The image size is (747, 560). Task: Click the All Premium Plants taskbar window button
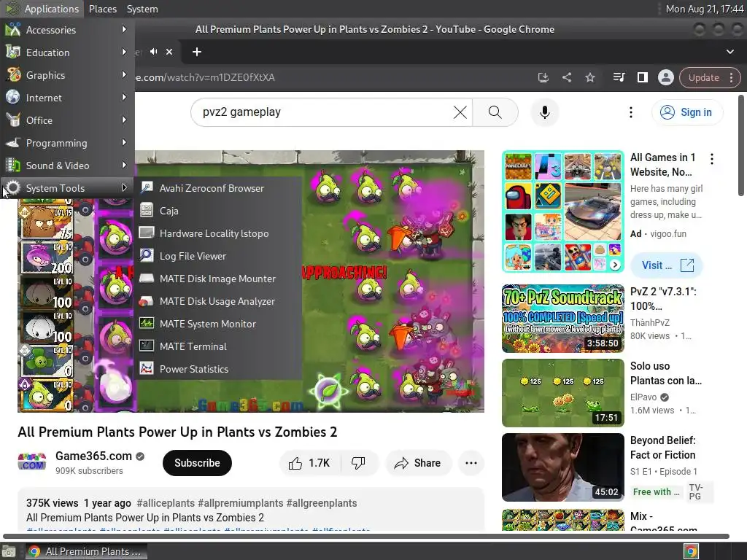click(x=86, y=551)
